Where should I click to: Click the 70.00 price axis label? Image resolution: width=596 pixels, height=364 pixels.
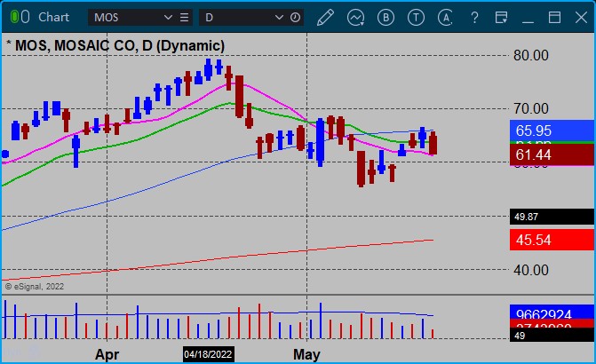(x=531, y=108)
